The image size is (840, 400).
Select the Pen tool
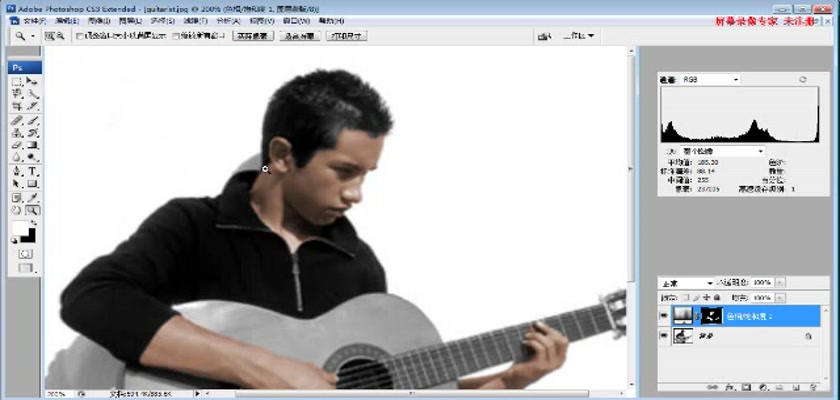click(x=17, y=171)
